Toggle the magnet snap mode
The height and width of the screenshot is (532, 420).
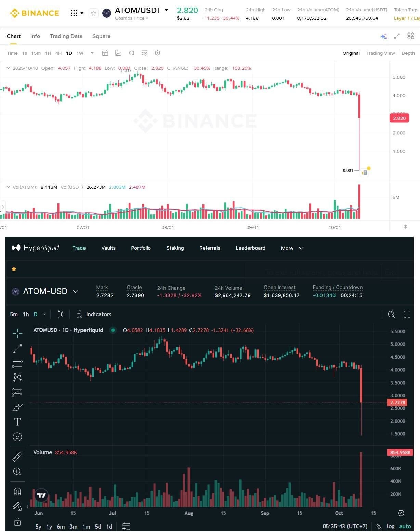[17, 491]
